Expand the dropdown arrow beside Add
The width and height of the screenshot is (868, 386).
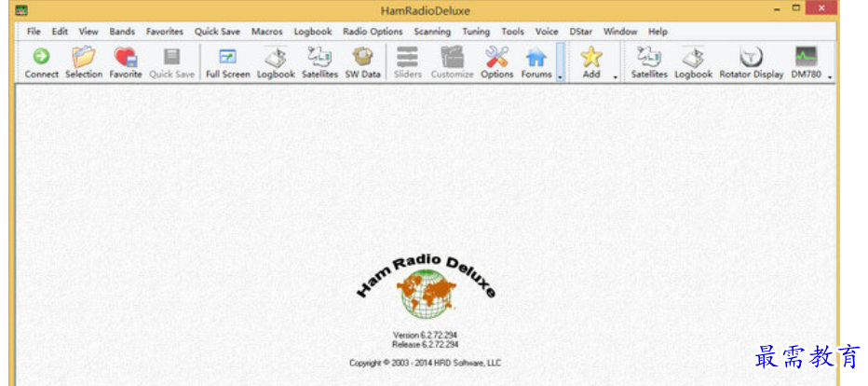coord(616,76)
